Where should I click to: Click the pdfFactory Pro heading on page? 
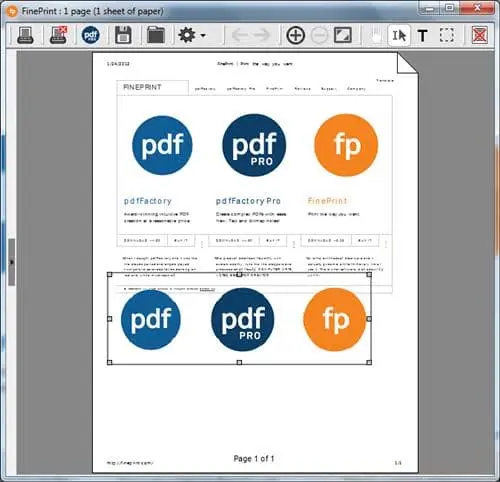pos(248,201)
